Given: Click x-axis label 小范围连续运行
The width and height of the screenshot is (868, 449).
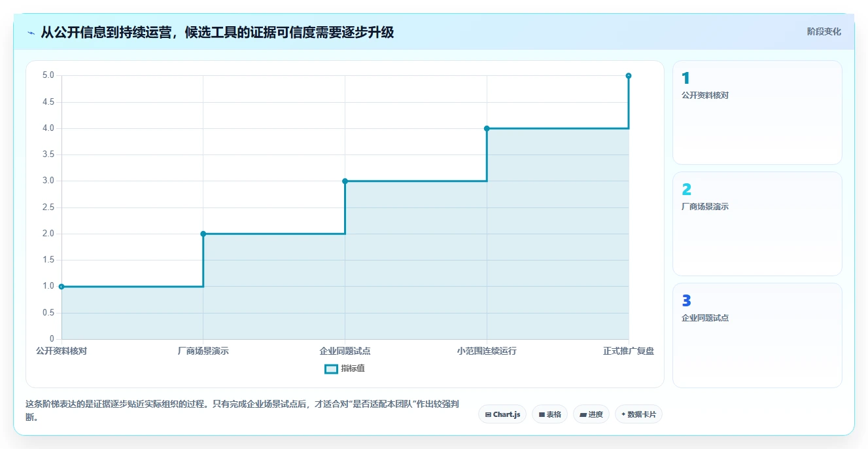Looking at the screenshot, I should click(487, 351).
